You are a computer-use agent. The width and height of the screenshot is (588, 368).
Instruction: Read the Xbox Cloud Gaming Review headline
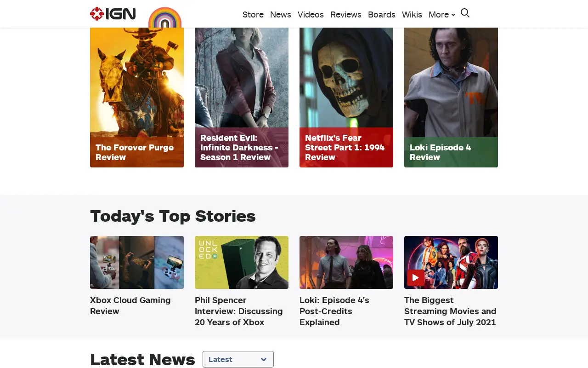[130, 305]
